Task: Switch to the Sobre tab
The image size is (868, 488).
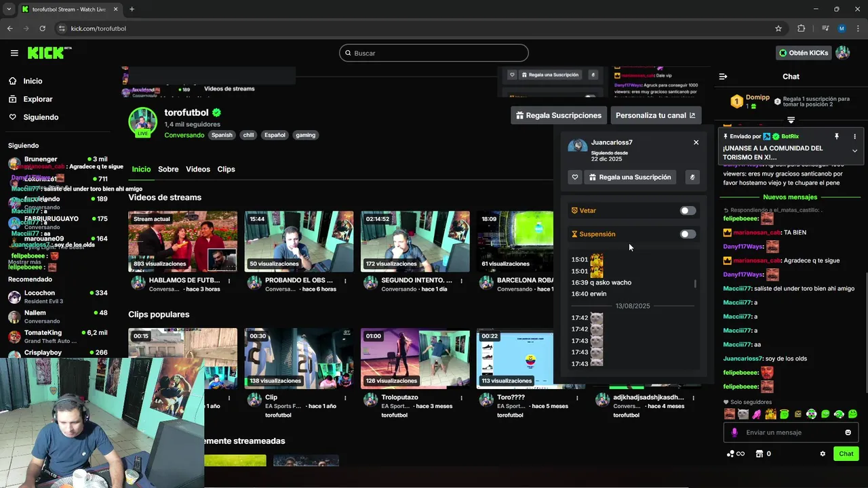Action: pyautogui.click(x=168, y=169)
